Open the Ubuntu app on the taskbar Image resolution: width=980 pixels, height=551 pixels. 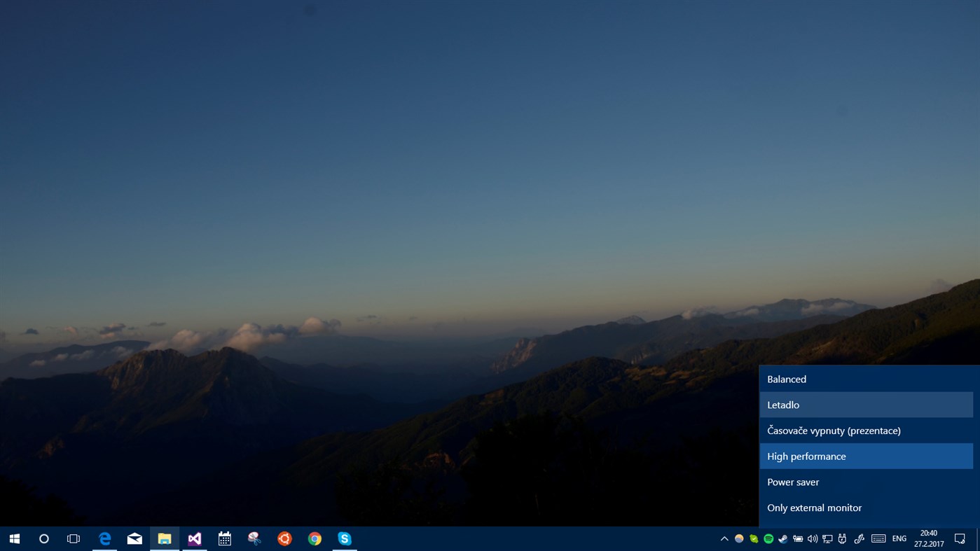[284, 538]
